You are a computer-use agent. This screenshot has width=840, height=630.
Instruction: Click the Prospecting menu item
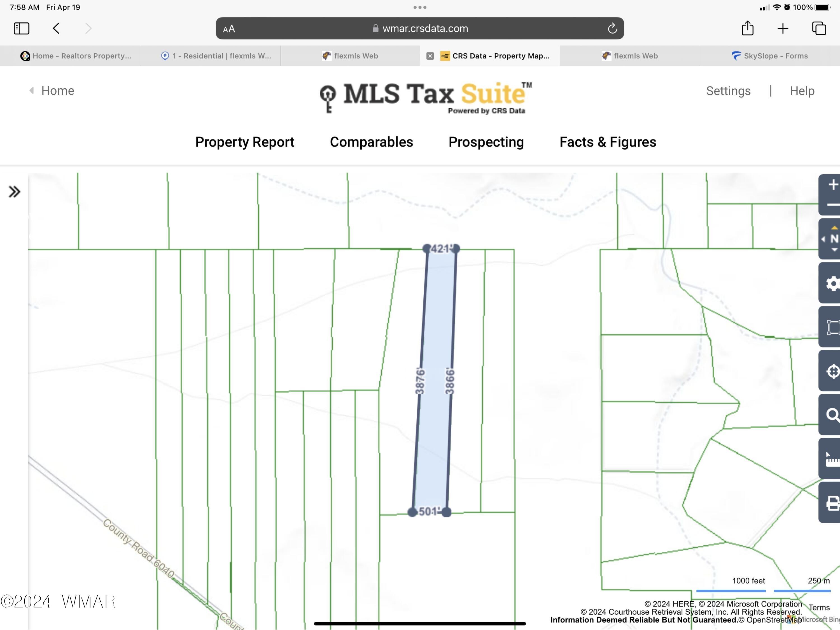[486, 141]
